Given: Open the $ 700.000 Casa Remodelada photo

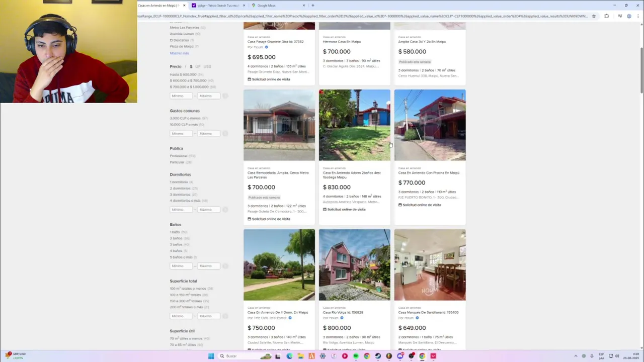Looking at the screenshot, I should [279, 125].
